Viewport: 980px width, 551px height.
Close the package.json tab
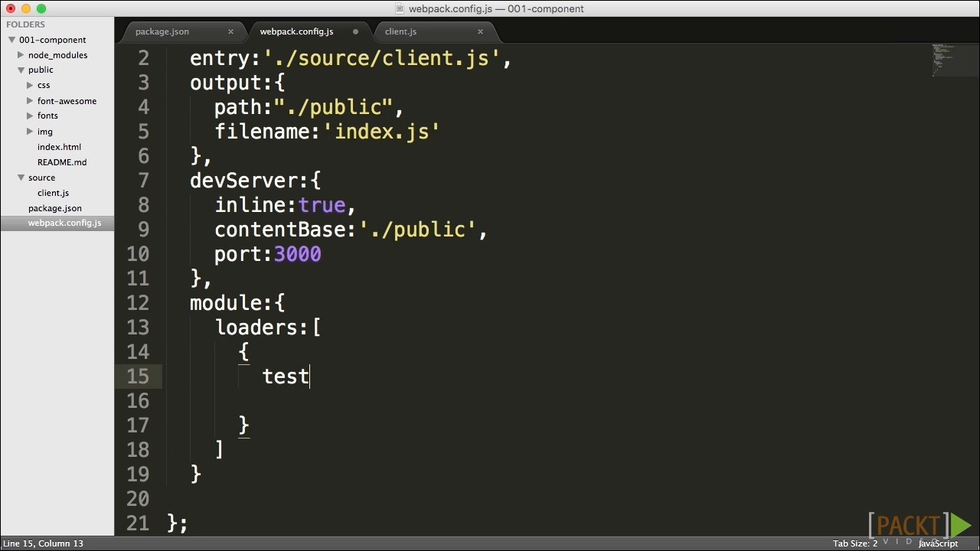click(230, 31)
